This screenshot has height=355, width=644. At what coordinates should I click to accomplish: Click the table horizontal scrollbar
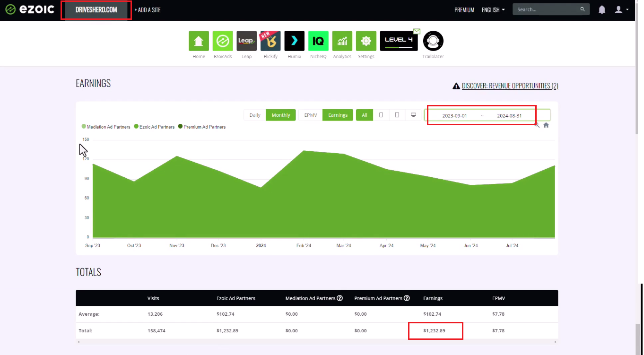317,341
